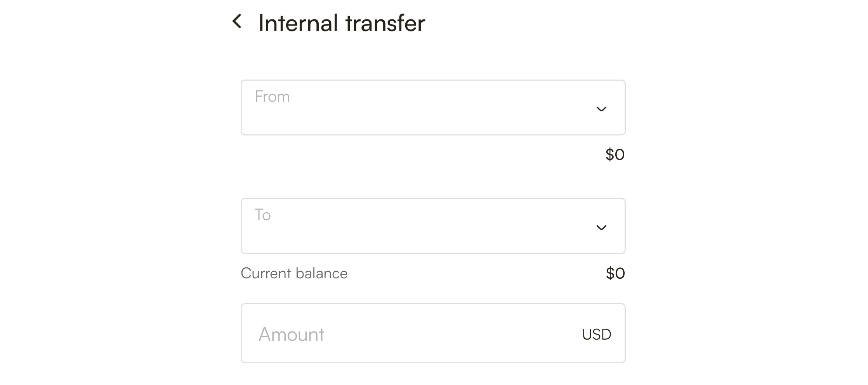Click the $0 value beside Current balance

point(615,273)
